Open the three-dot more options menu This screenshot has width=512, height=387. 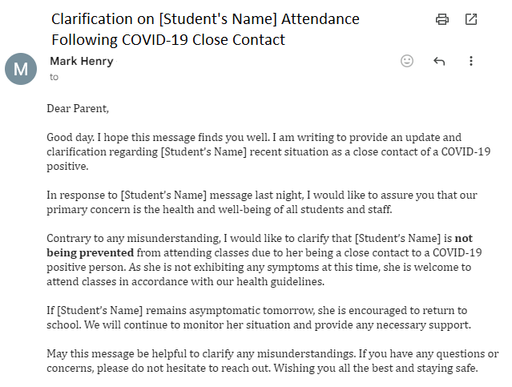471,61
